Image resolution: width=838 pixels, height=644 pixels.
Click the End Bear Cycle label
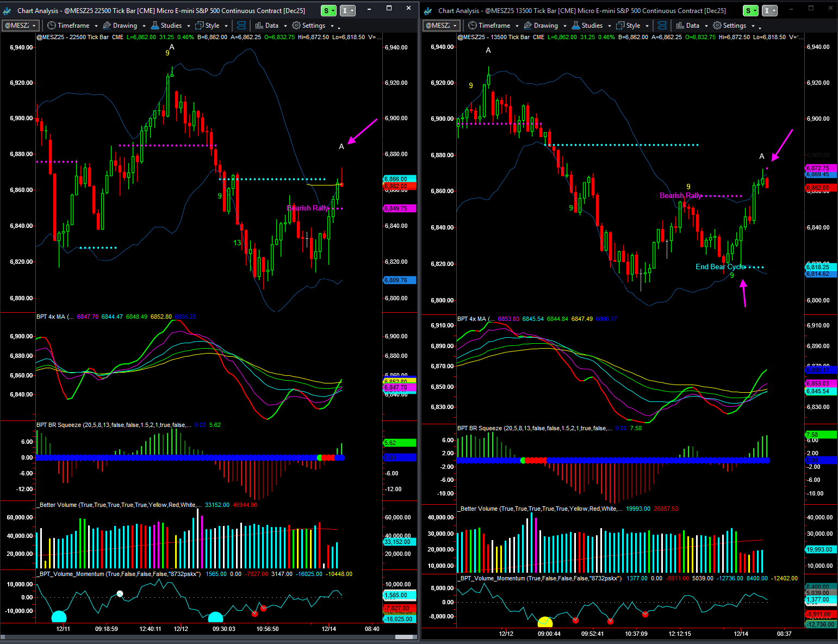[x=720, y=267]
